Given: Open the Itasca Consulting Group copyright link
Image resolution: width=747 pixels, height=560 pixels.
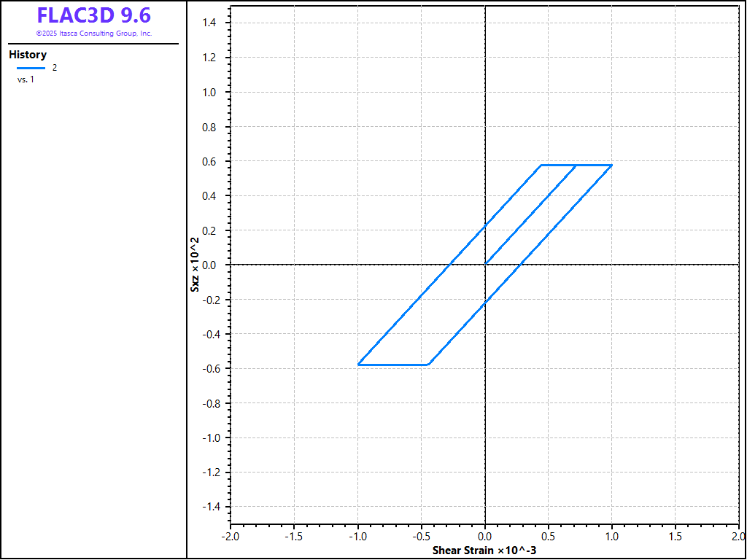Looking at the screenshot, I should (93, 34).
